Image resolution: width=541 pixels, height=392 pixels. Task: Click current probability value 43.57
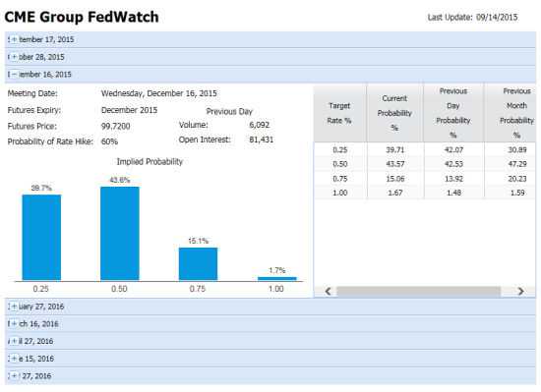[395, 164]
